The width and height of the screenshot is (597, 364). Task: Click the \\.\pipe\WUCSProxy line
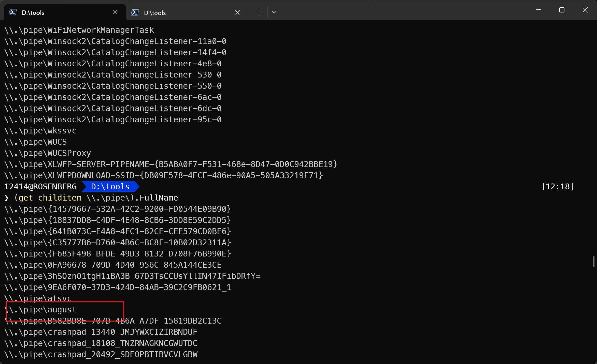[x=48, y=153]
